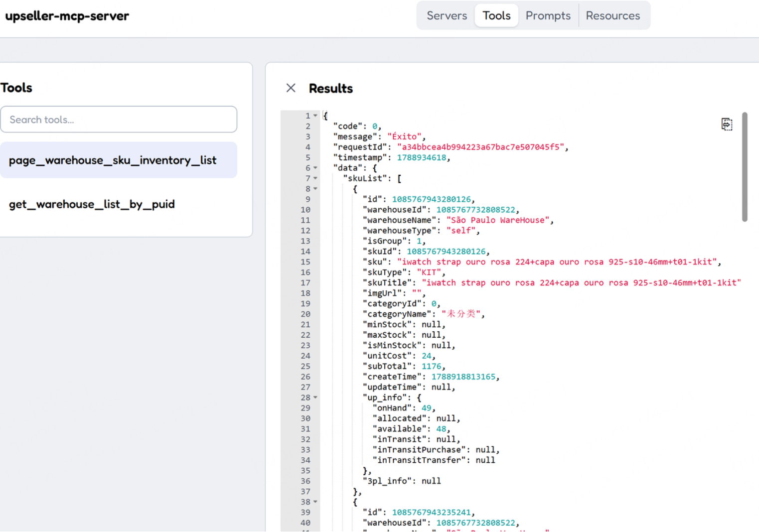Click the "3pl_info": null line
This screenshot has height=532, width=759.
(402, 481)
